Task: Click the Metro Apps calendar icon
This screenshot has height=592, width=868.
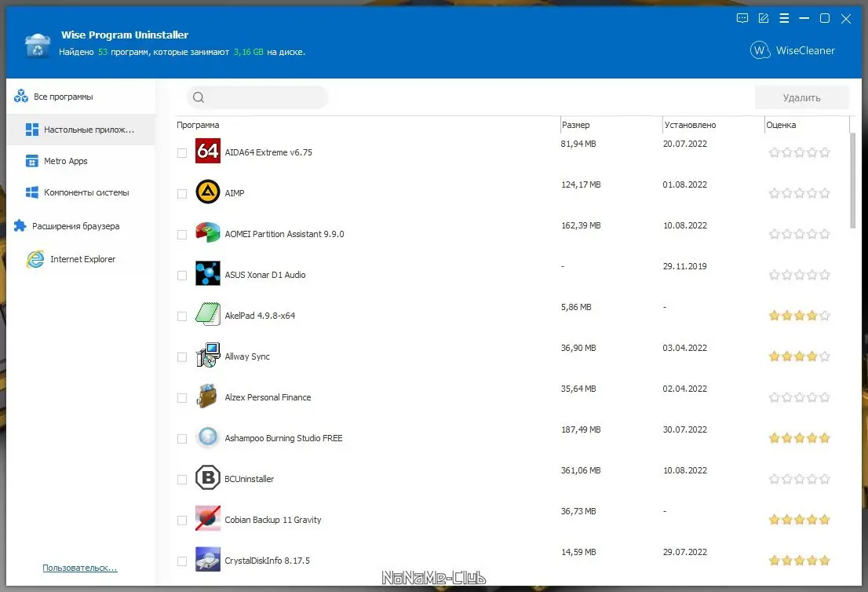Action: tap(32, 161)
